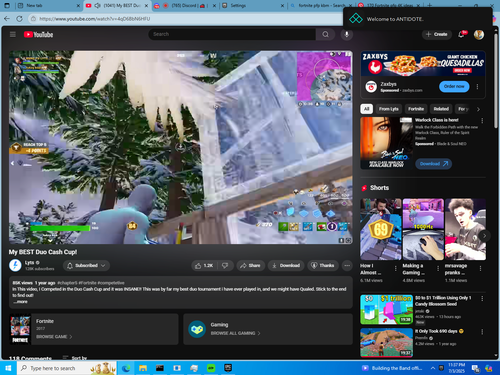Open more actions ellipsis under video
This screenshot has height=375, width=500.
click(x=347, y=266)
